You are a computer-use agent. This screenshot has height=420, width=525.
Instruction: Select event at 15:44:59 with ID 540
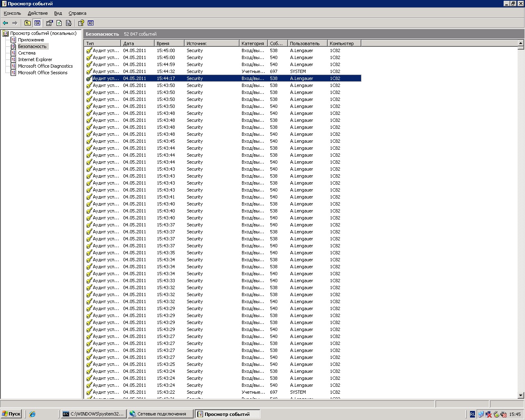pos(223,64)
